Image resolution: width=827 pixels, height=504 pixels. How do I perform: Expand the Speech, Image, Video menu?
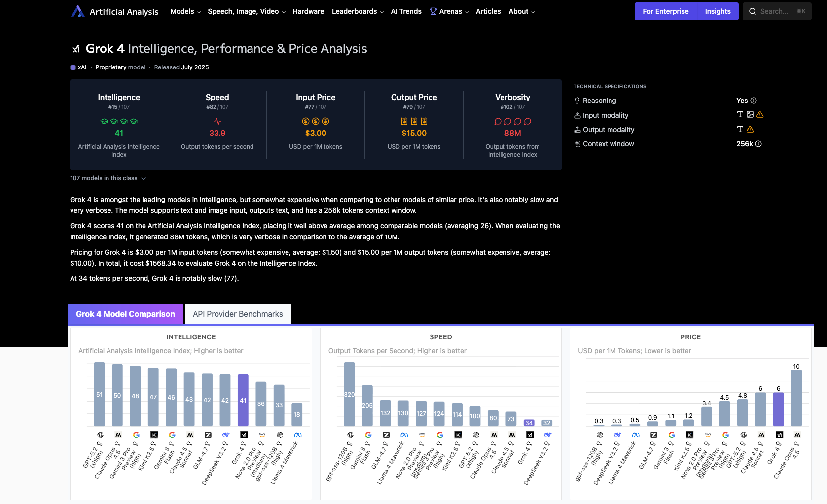point(247,11)
